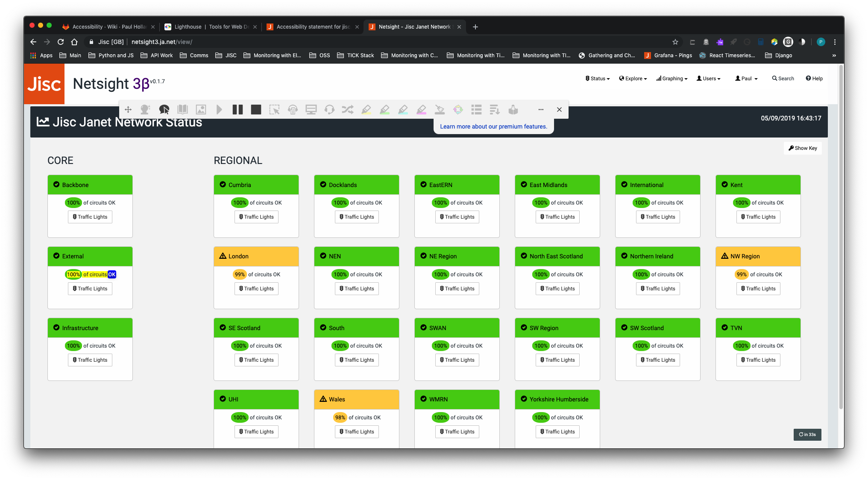The image size is (868, 480).
Task: Switch to the Lighthouse browser tab
Action: [209, 27]
